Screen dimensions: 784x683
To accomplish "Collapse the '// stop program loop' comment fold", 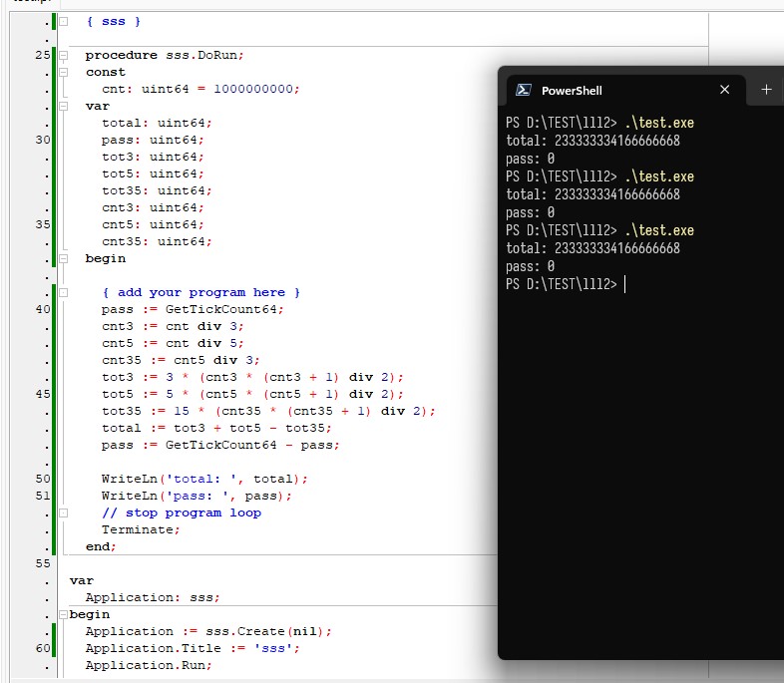I will 64,512.
